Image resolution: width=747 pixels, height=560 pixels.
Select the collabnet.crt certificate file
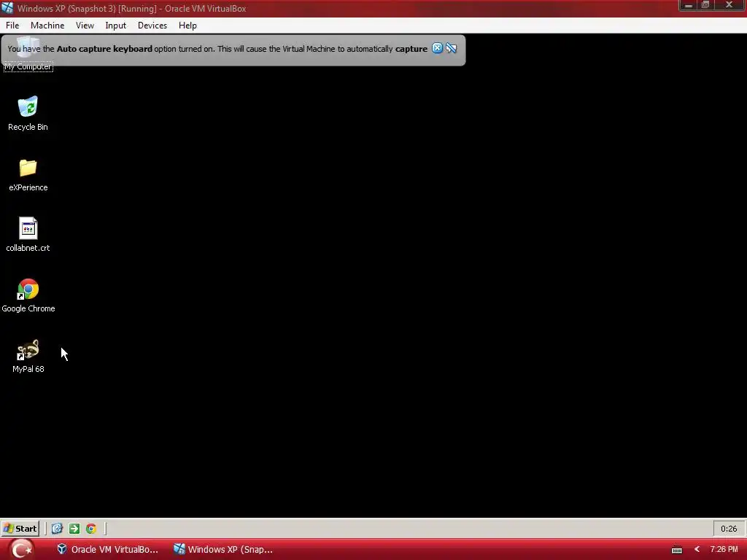[28, 235]
